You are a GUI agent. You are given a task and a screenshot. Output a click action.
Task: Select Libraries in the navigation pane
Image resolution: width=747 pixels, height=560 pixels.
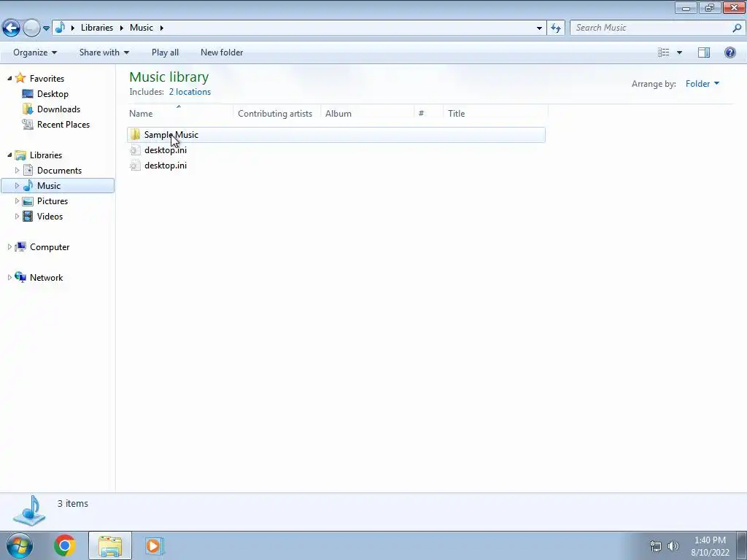[46, 155]
